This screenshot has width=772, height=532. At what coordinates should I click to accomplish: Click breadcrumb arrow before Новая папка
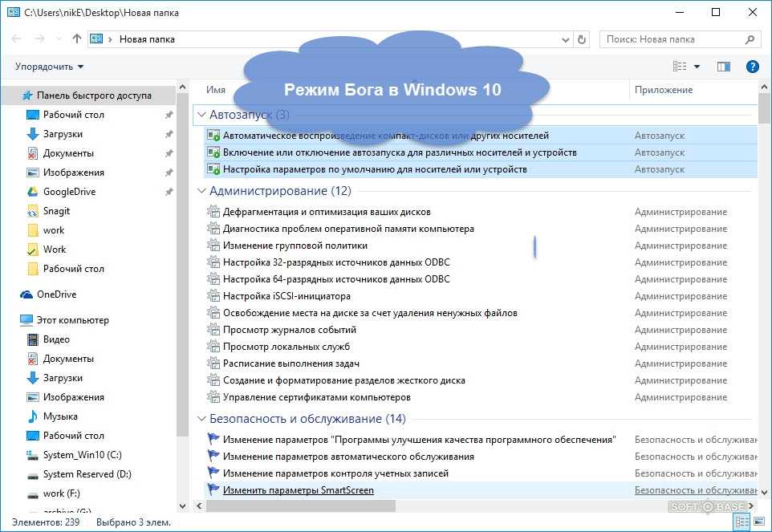110,39
